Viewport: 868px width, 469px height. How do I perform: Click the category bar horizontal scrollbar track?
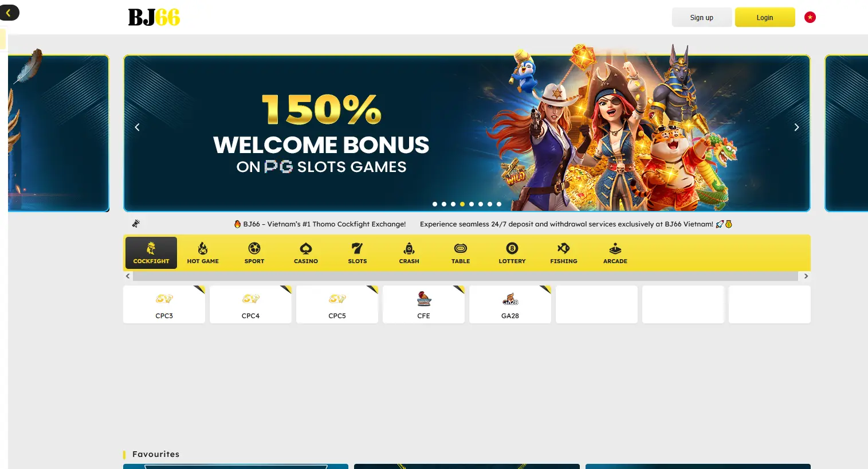point(465,276)
